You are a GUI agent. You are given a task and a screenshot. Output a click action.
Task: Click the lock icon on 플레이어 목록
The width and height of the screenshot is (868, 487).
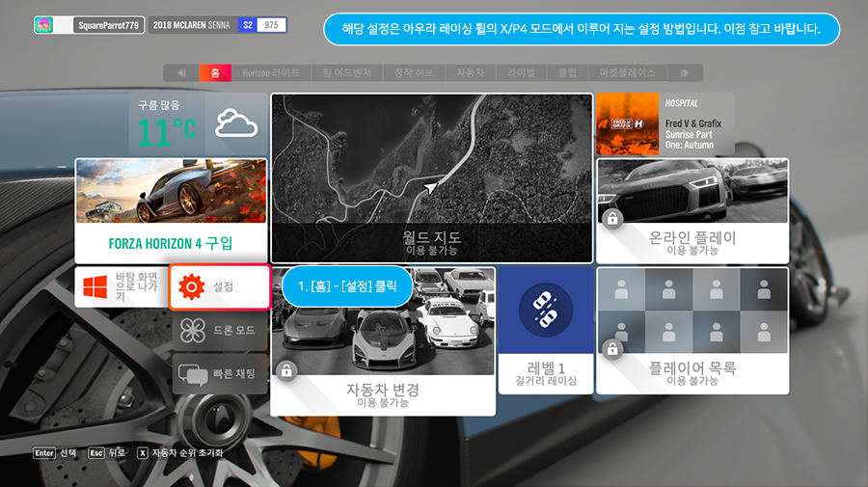click(x=611, y=349)
